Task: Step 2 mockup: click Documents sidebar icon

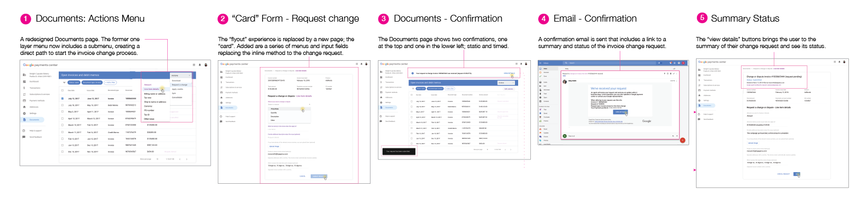Action: pyautogui.click(x=221, y=108)
